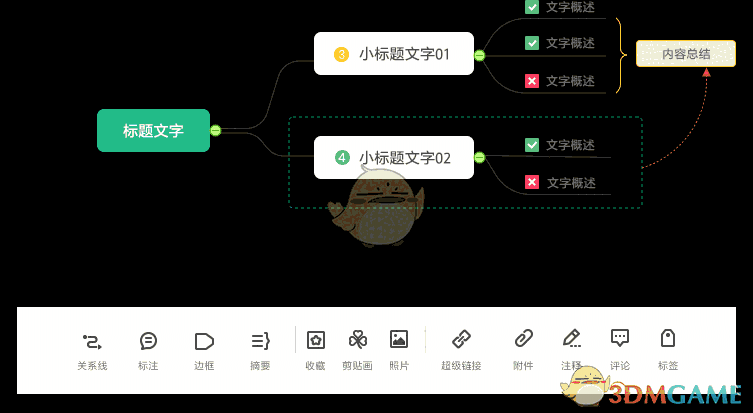Add a 标注 callout
The width and height of the screenshot is (753, 413).
[x=148, y=352]
